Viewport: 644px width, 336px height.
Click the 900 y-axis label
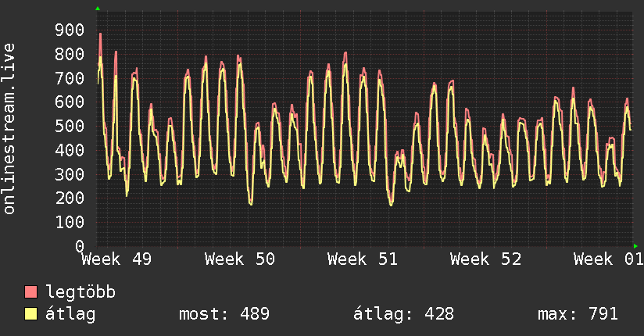[x=70, y=30]
